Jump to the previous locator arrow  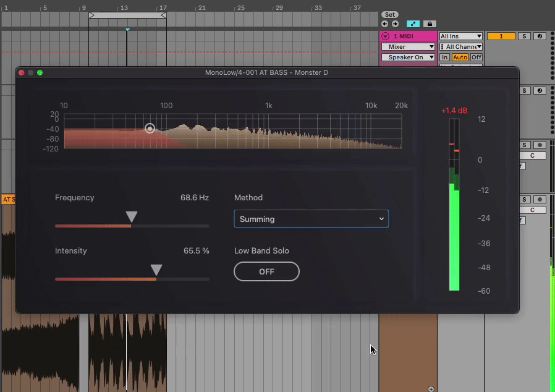coord(385,24)
